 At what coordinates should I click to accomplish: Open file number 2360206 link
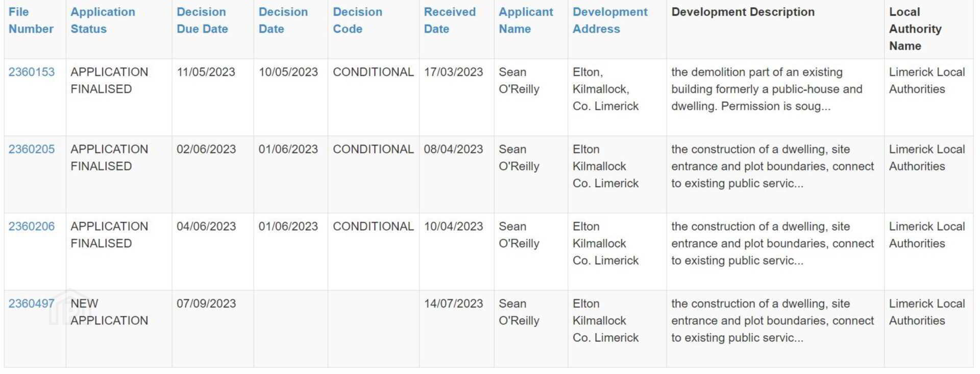tap(31, 226)
